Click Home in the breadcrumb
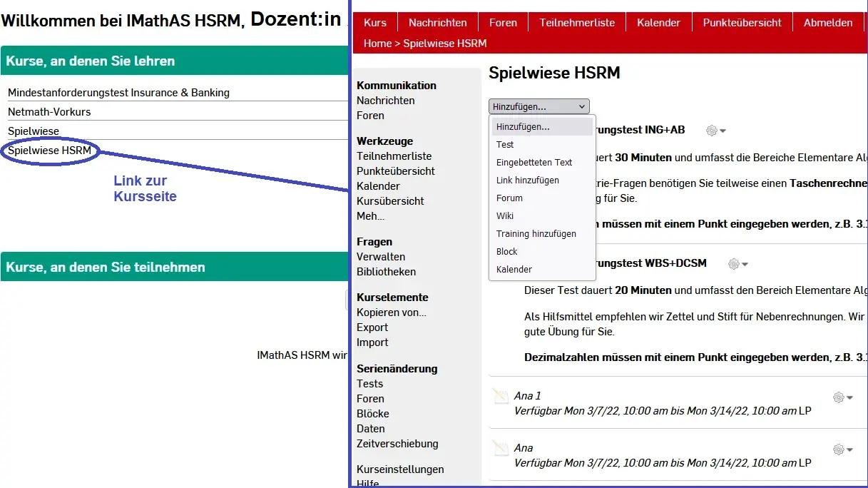Image resolution: width=868 pixels, height=488 pixels. (377, 44)
